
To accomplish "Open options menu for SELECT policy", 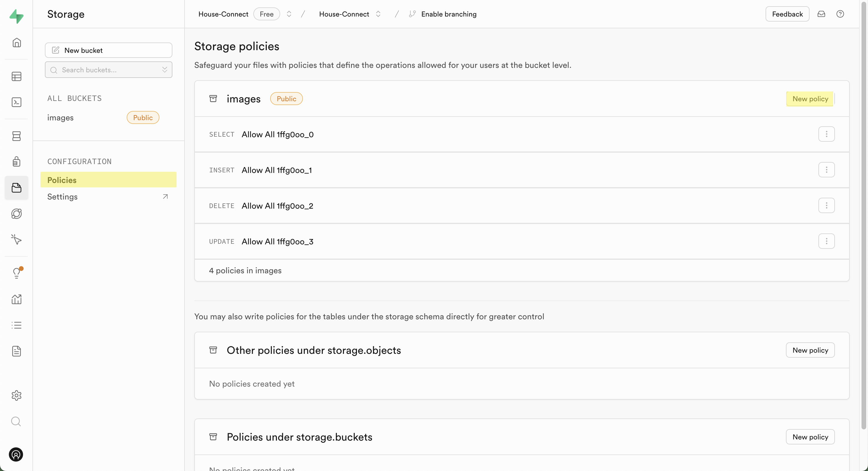I will [x=826, y=134].
